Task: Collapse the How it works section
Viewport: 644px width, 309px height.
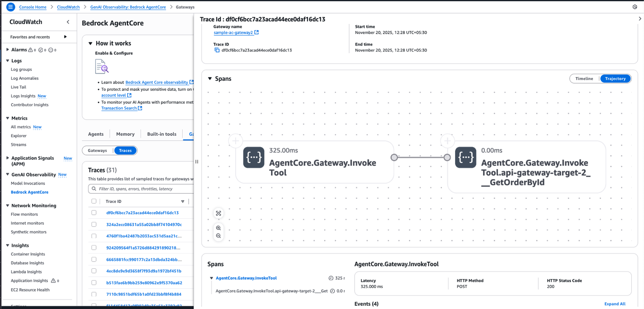Action: pos(90,44)
